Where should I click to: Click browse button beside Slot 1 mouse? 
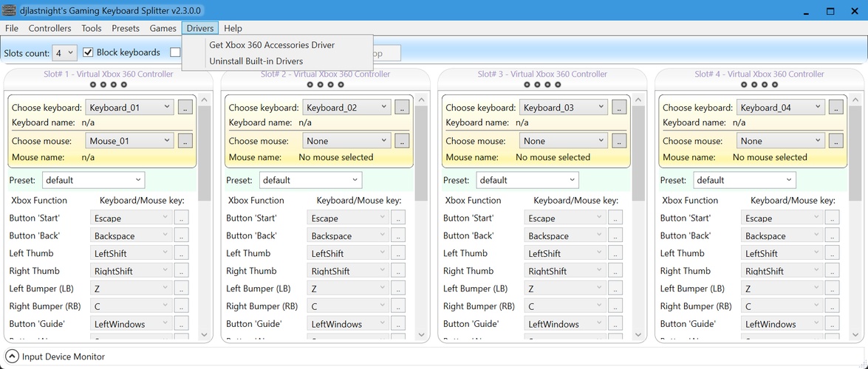point(185,140)
